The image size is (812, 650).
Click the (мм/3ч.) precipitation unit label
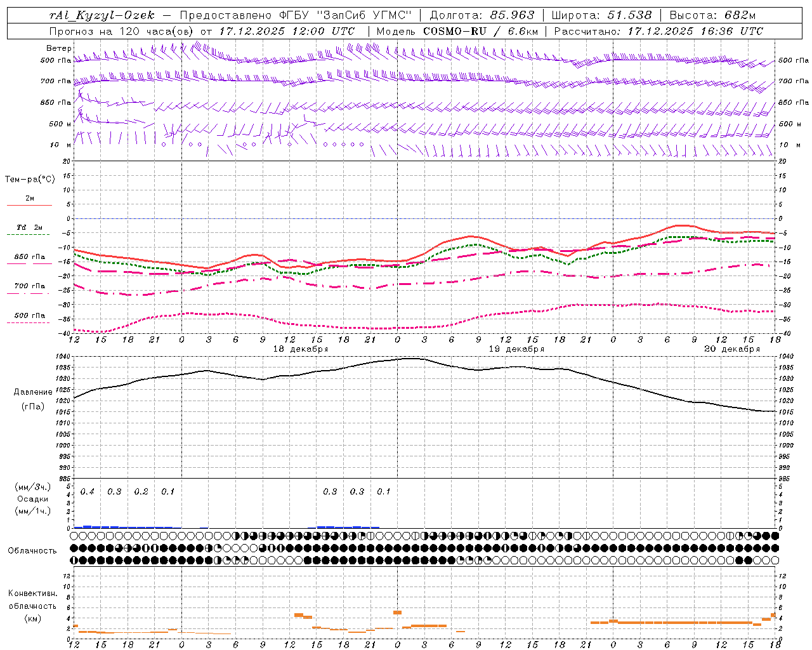(x=32, y=487)
